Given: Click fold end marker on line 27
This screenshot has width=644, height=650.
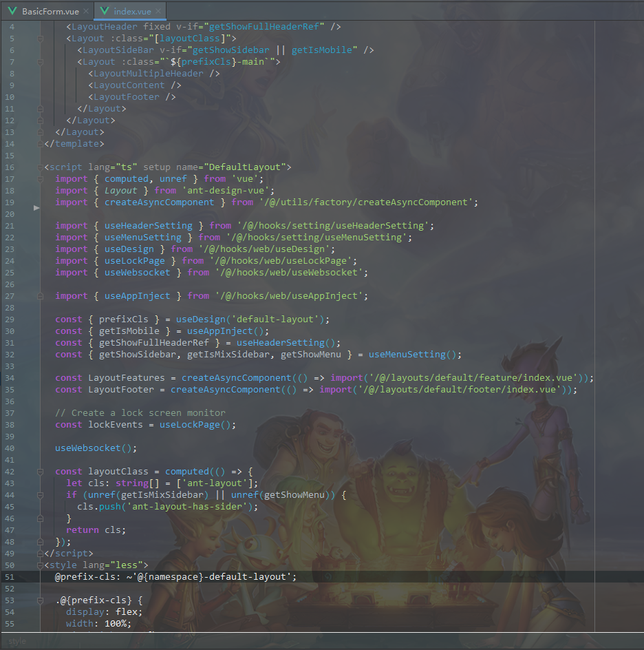Looking at the screenshot, I should [40, 296].
